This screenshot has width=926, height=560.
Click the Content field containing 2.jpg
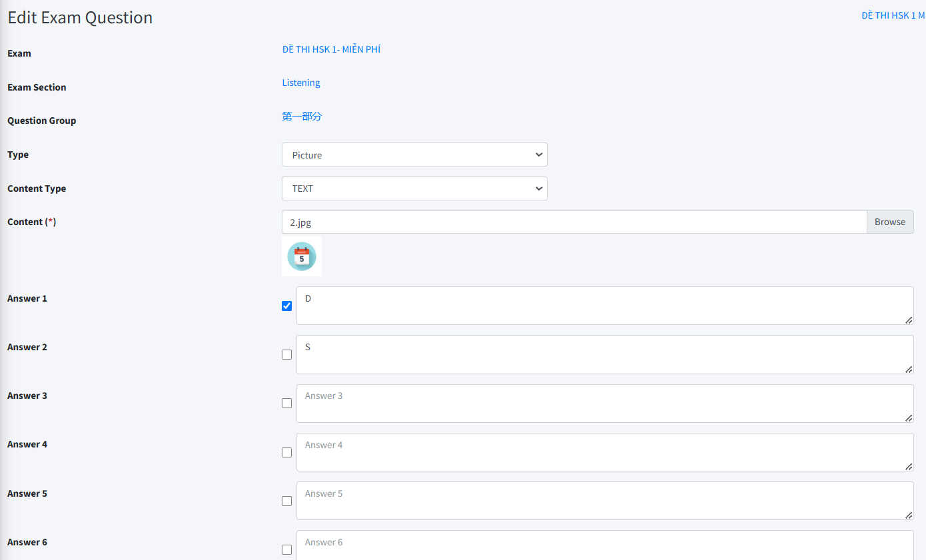pos(574,222)
